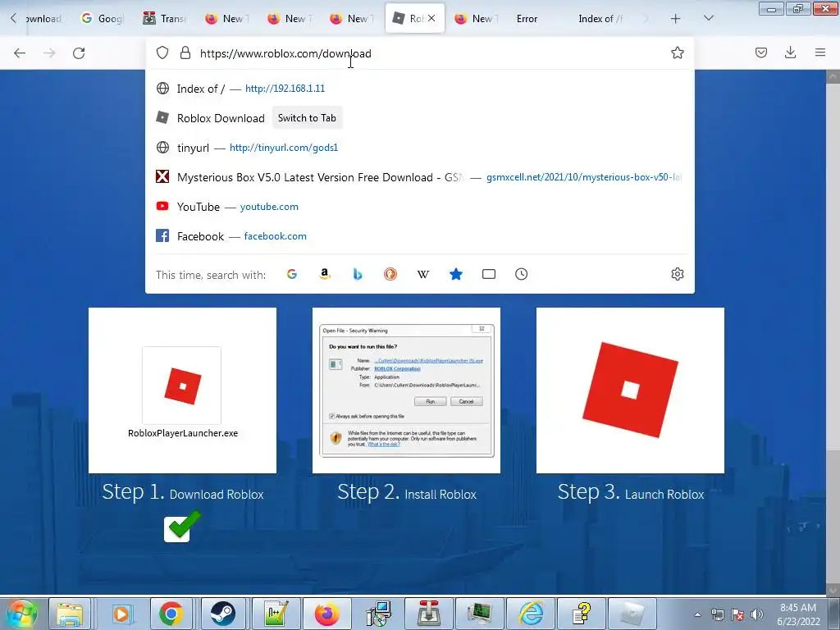
Task: Open Internet Explorer from the taskbar
Action: coord(532,614)
